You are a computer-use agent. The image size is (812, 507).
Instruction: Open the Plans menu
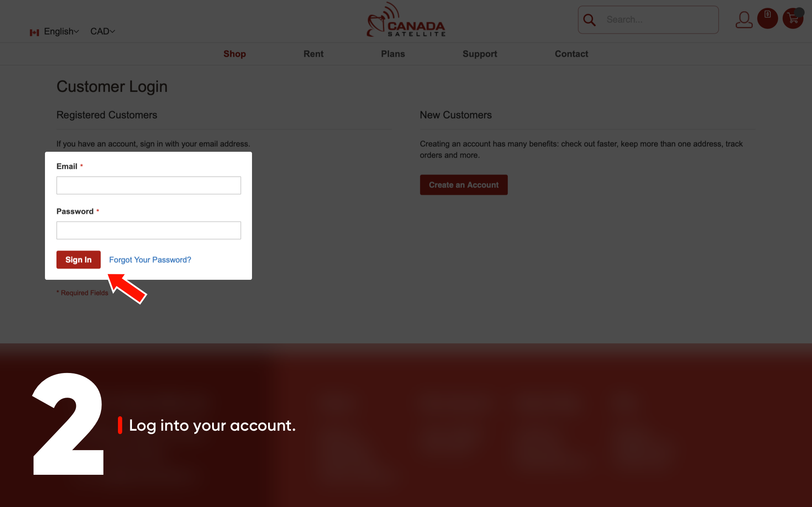tap(393, 54)
